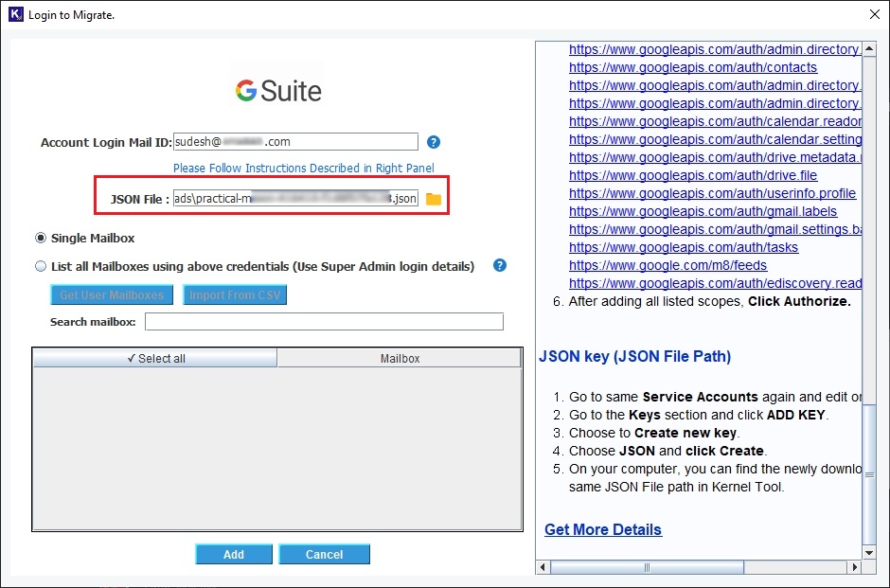
Task: Open the auth/gmail.labels scope link
Action: 703,212
